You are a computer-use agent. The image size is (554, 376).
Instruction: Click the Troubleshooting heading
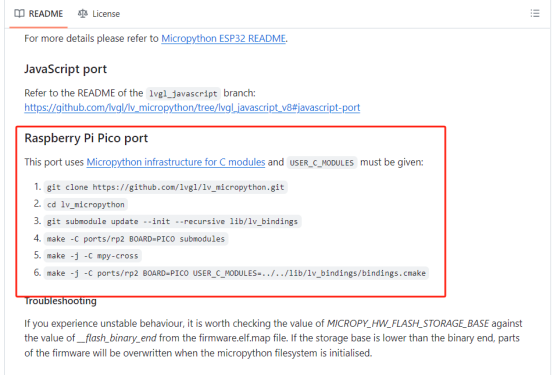coord(60,301)
